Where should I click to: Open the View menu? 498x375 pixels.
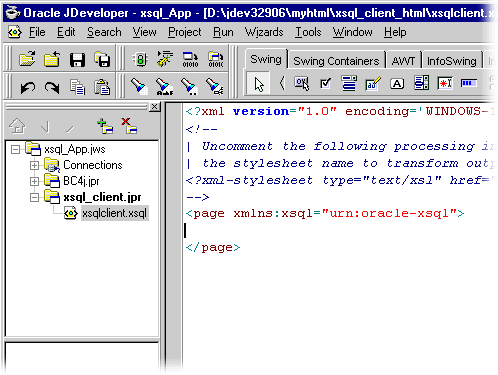pos(144,32)
